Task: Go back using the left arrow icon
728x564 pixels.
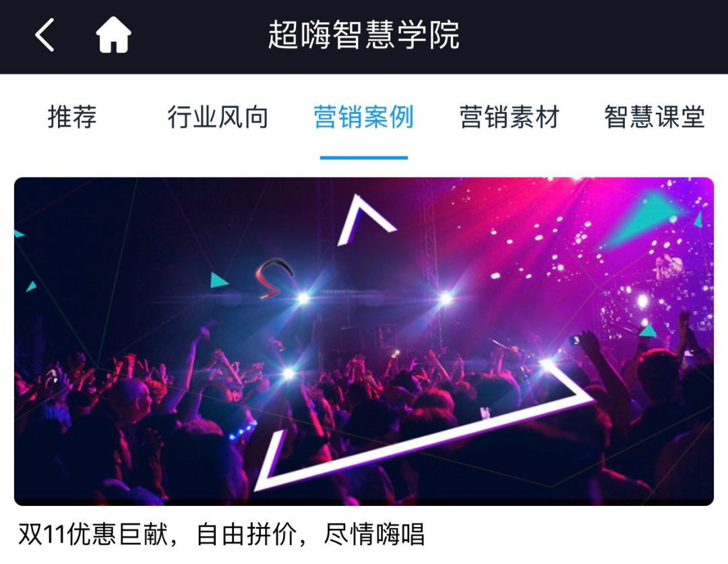Action: [44, 35]
